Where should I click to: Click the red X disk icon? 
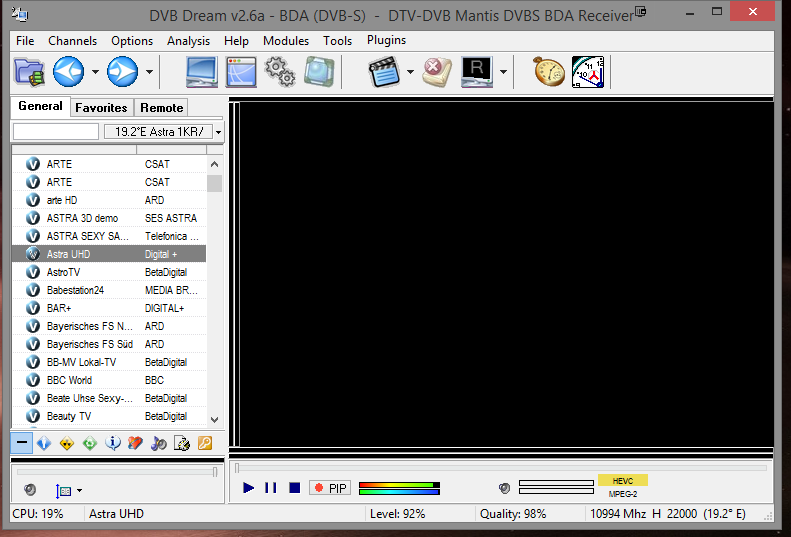[437, 72]
